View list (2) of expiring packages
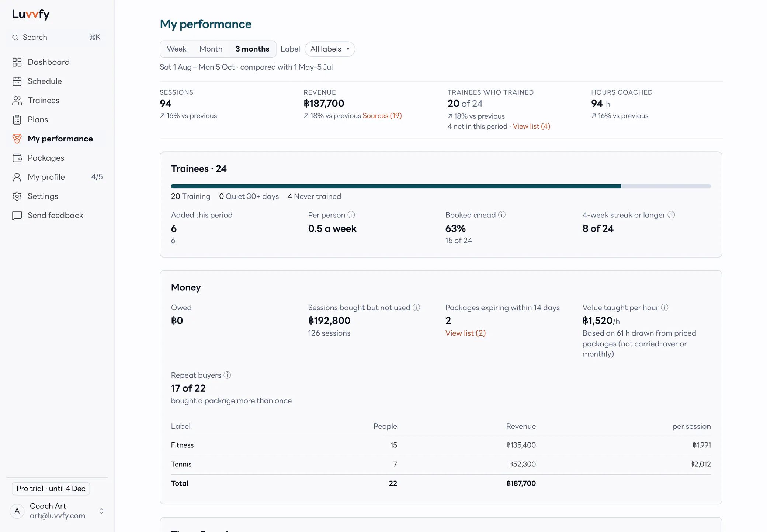Image resolution: width=767 pixels, height=532 pixels. click(465, 333)
